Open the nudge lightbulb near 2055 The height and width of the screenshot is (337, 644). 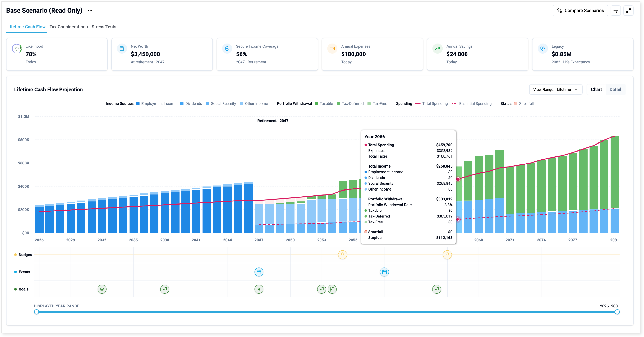pyautogui.click(x=342, y=255)
